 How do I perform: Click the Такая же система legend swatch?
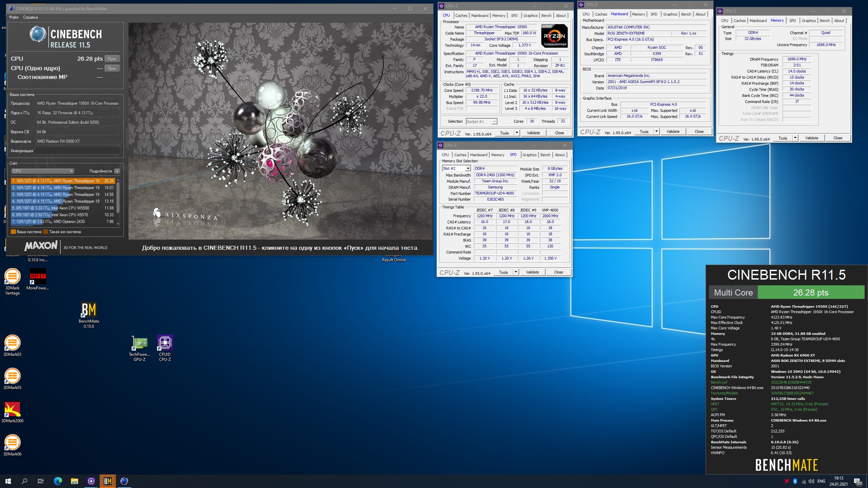[45, 232]
